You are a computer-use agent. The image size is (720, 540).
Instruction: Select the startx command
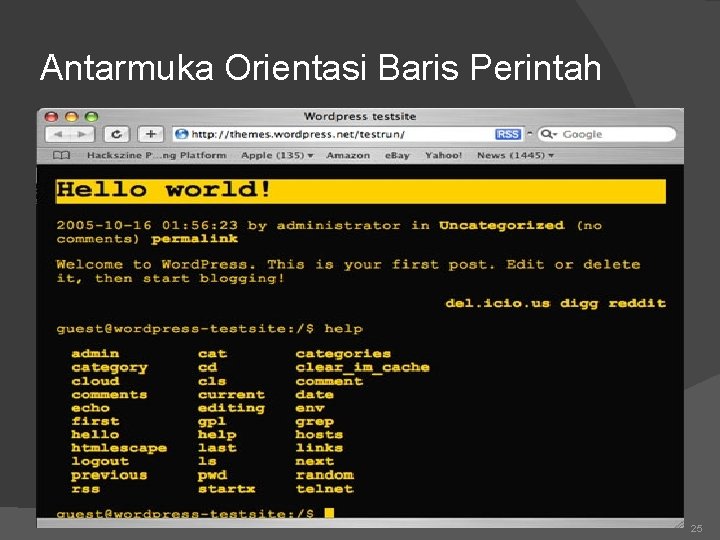pos(226,489)
